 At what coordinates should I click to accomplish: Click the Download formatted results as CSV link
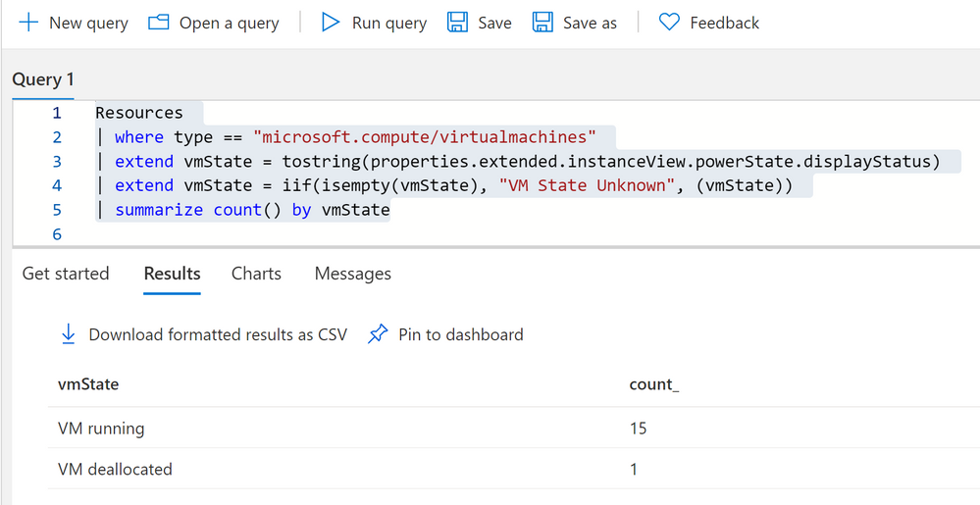tap(218, 334)
